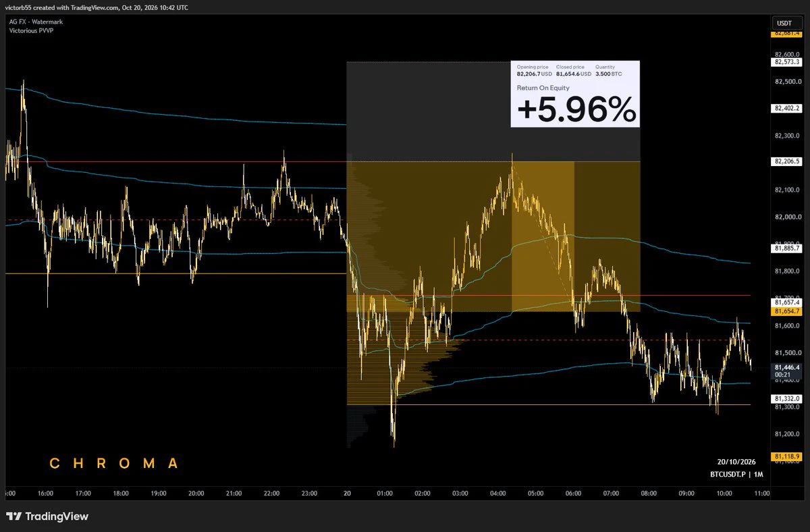The width and height of the screenshot is (810, 532).
Task: Click the 82,500.0 price axis tick
Action: point(787,82)
